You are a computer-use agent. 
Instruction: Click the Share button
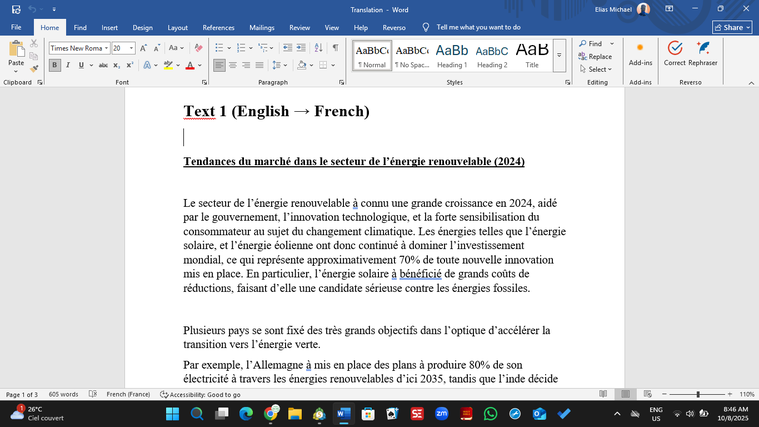click(732, 27)
